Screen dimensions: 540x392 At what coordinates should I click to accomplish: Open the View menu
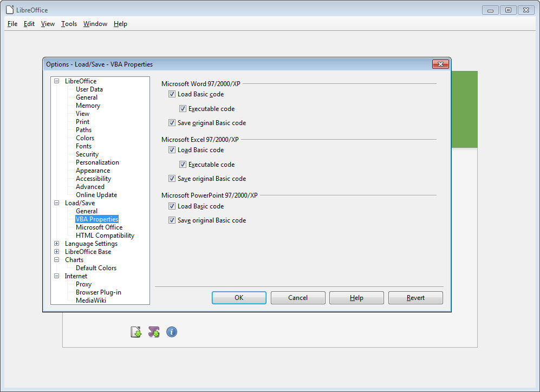[48, 24]
